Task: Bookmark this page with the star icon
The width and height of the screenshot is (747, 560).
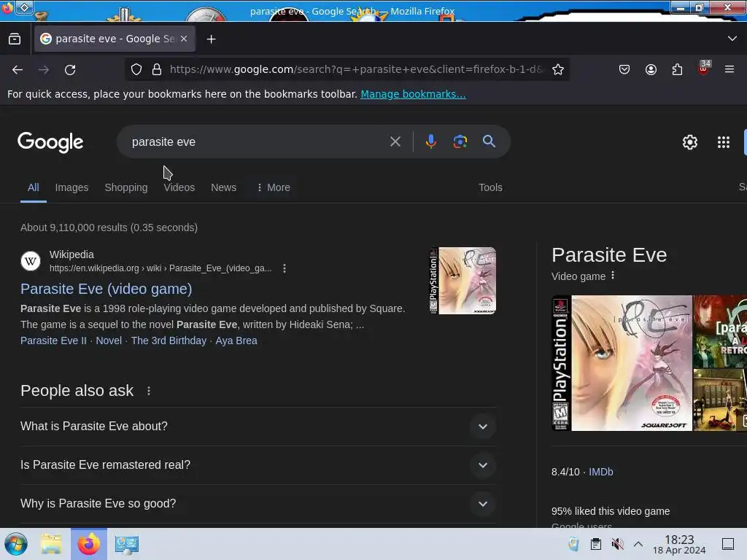Action: pos(558,69)
